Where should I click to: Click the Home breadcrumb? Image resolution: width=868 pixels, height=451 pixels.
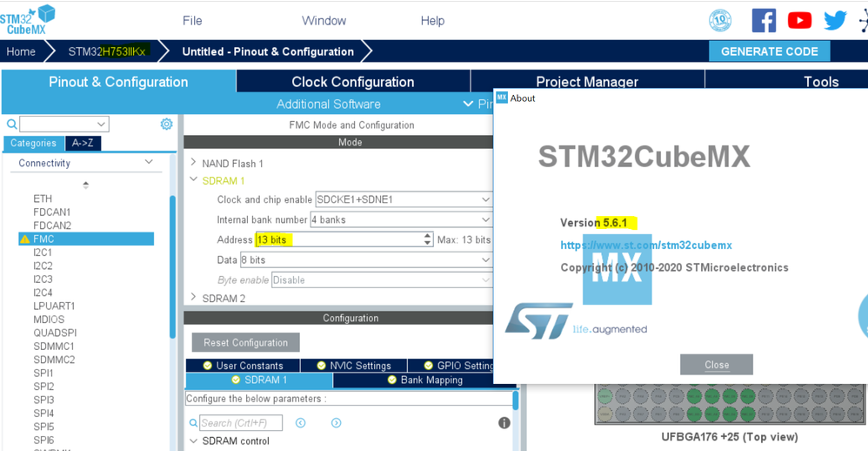click(x=21, y=51)
